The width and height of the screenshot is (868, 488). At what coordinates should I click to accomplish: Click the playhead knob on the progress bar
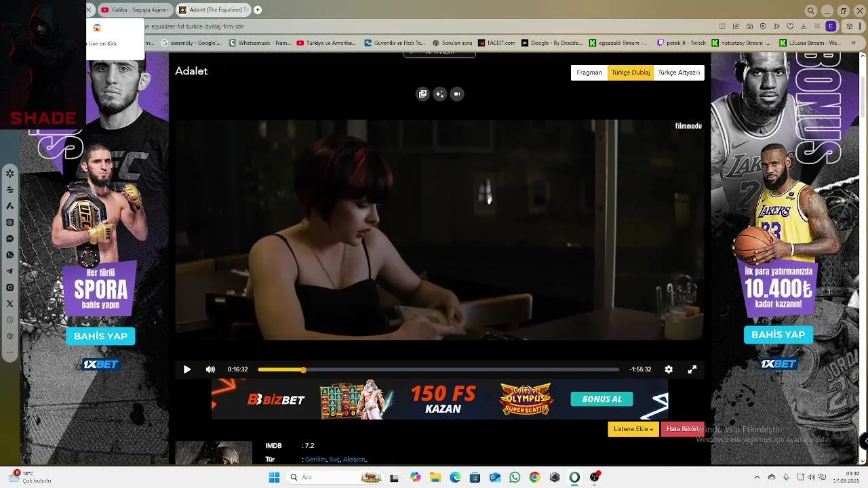[x=303, y=369]
